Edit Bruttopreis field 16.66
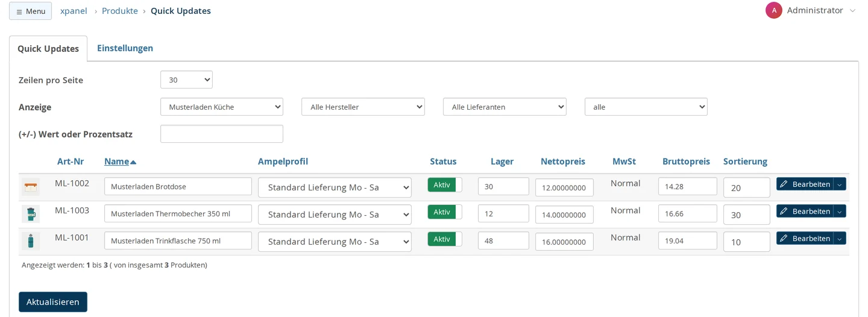Screen dimensions: 868x317 (688, 213)
